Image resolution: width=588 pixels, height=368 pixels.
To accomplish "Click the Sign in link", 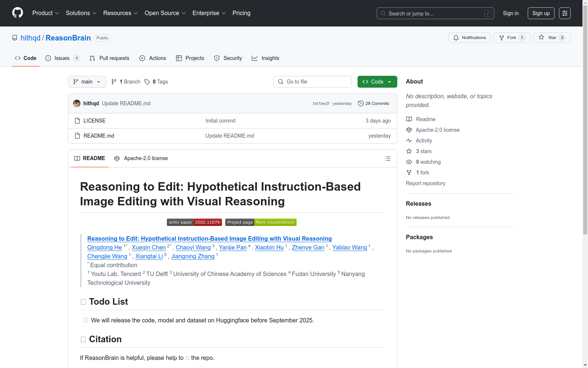I will click(511, 13).
